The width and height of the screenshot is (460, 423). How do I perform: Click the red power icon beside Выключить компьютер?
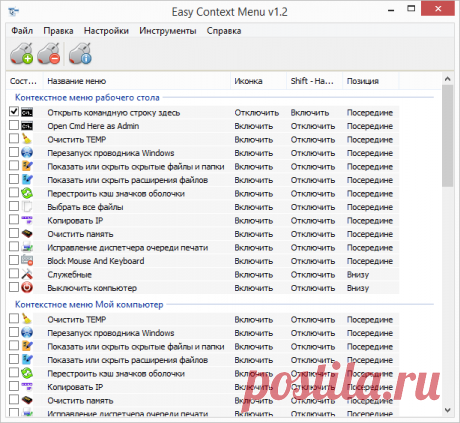pos(27,288)
